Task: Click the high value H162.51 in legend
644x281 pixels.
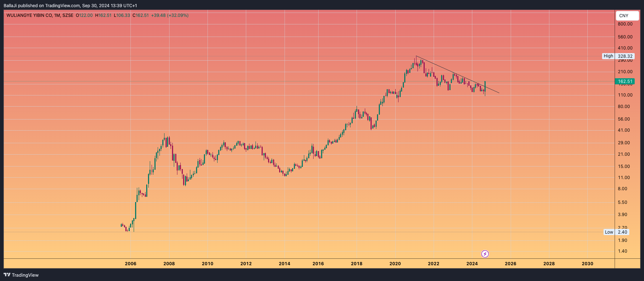Action: [x=103, y=15]
